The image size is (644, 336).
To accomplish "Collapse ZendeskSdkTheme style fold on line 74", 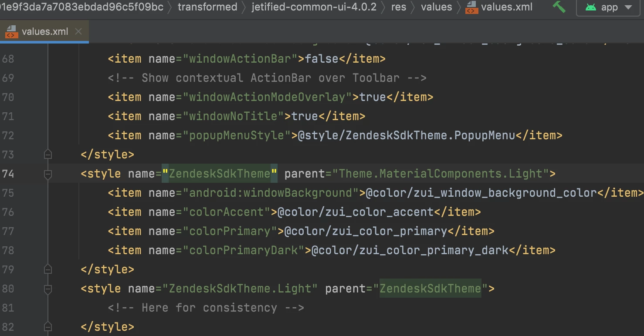I will tap(48, 174).
